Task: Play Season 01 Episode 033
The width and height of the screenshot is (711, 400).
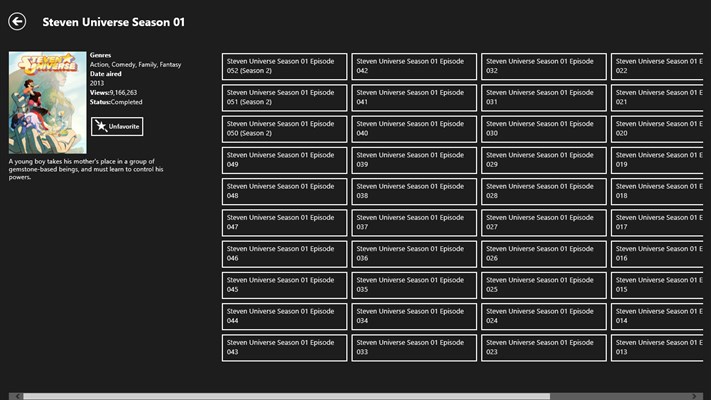Action: [414, 348]
